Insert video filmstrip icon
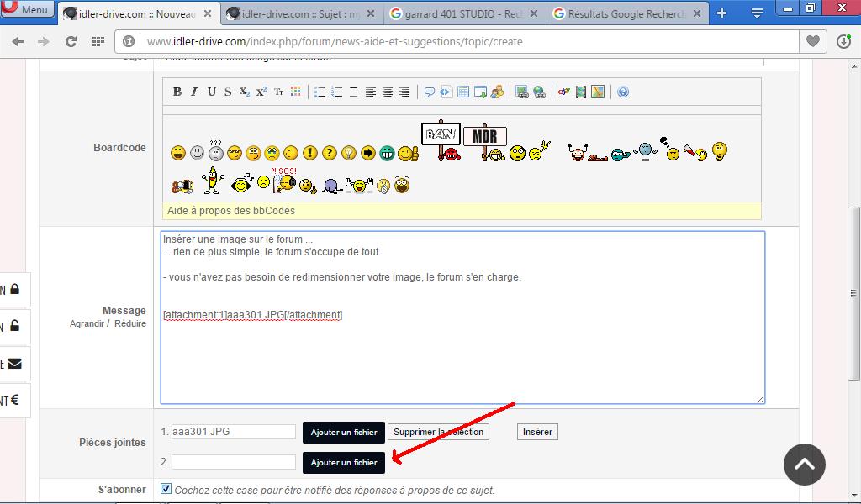Image resolution: width=861 pixels, height=504 pixels. click(580, 92)
